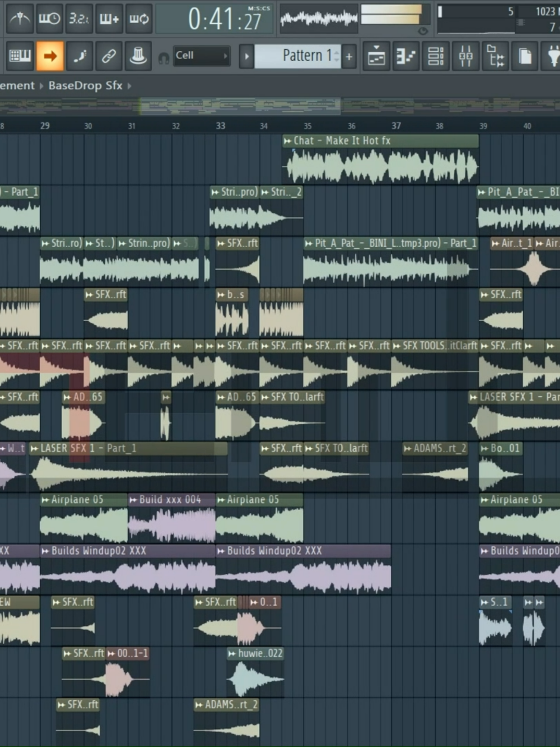560x747 pixels.
Task: Select the S..1 blue clip
Action: 495,621
